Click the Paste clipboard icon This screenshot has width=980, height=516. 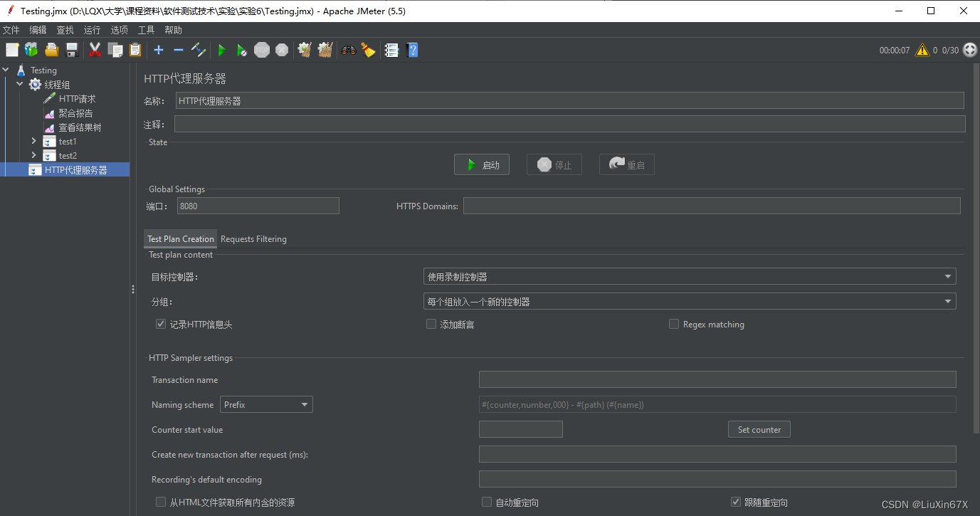[x=135, y=50]
